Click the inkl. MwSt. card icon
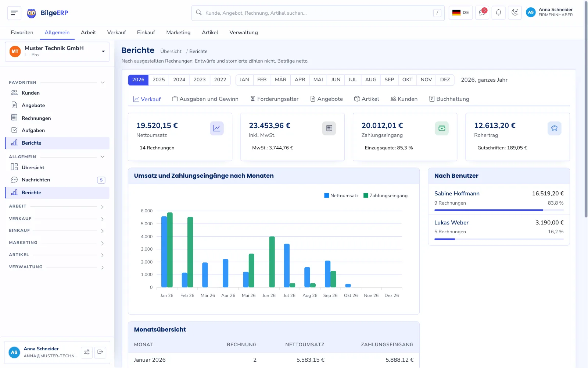Screen dimensions: 588x368 [x=329, y=128]
